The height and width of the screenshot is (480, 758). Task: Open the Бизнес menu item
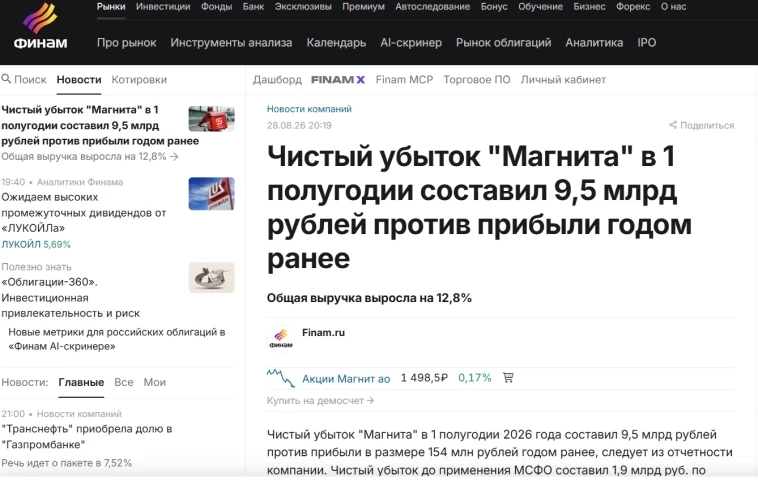[589, 7]
